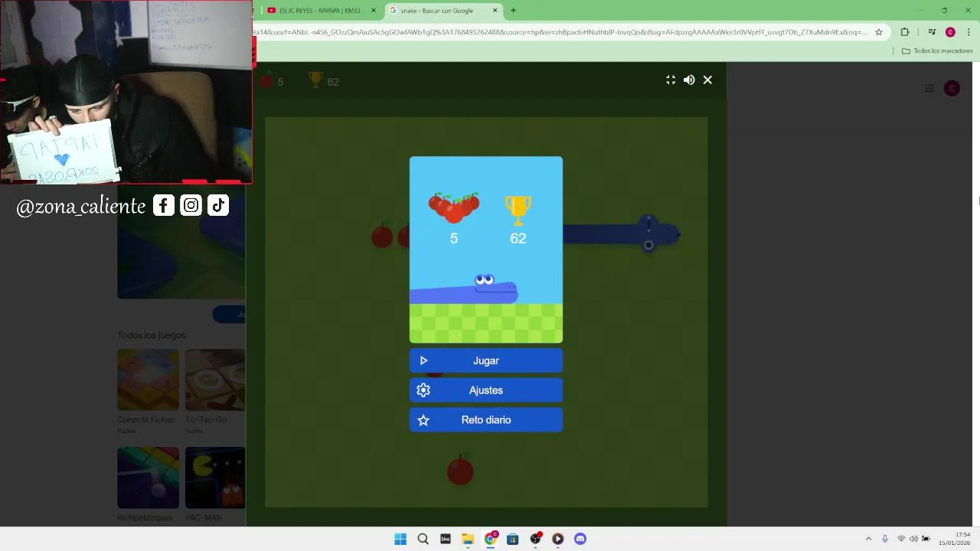The image size is (980, 551).
Task: Open Discord from the taskbar
Action: tap(580, 539)
